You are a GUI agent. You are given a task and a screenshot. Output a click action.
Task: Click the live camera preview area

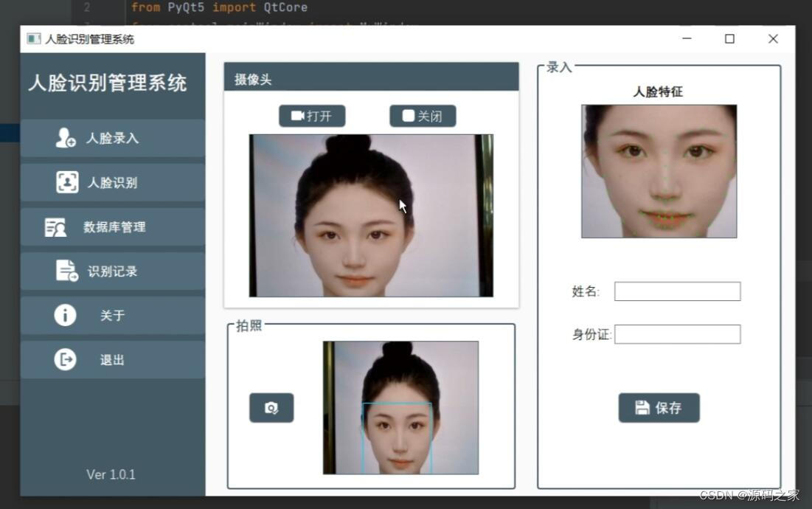pyautogui.click(x=372, y=214)
